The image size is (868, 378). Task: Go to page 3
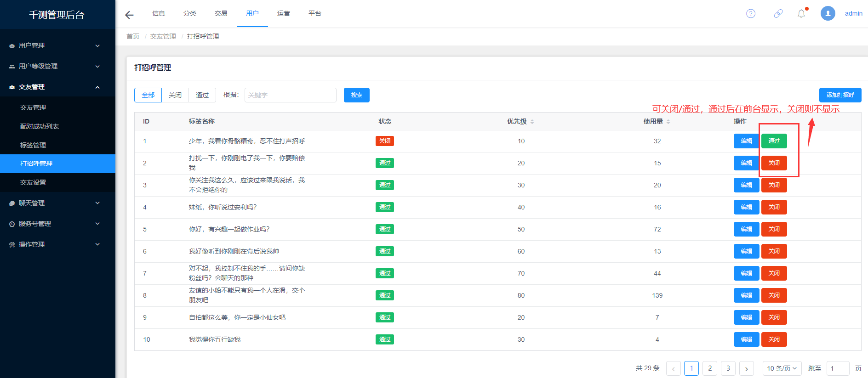point(728,368)
